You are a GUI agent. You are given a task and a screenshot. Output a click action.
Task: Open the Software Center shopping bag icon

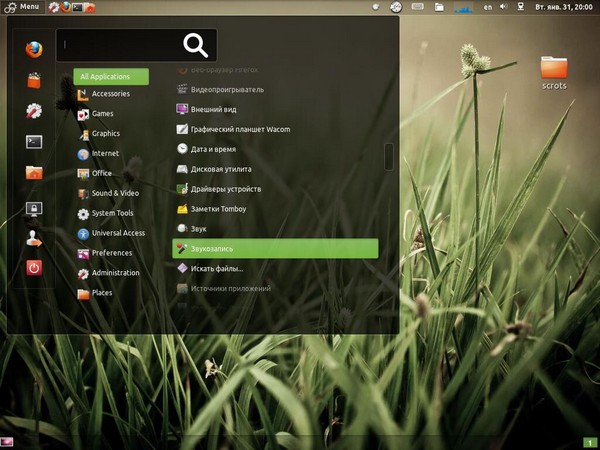pos(33,79)
